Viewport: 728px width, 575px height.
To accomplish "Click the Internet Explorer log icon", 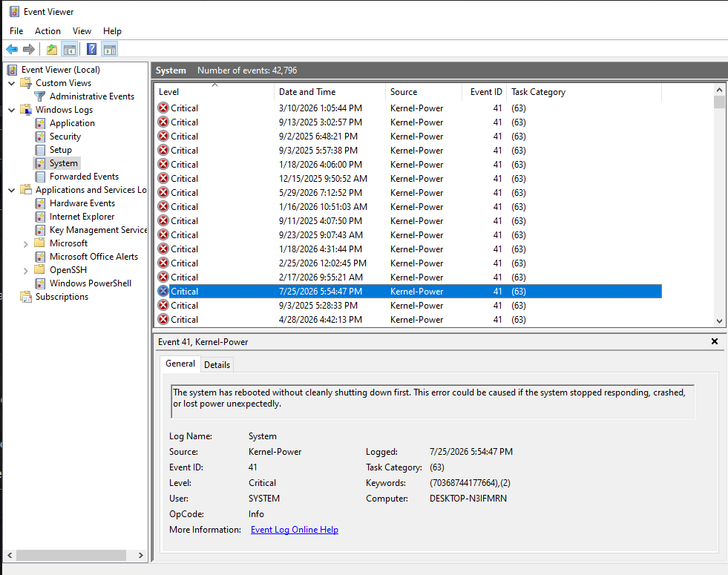I will coord(40,217).
